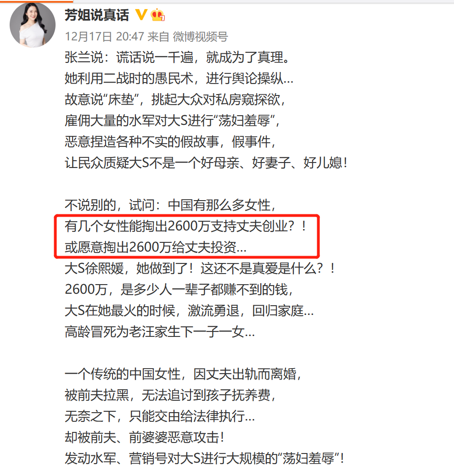Viewport: 454px width, 476px height.
Task: Click the line starting with 被前夫拉黑
Action: pos(170,395)
